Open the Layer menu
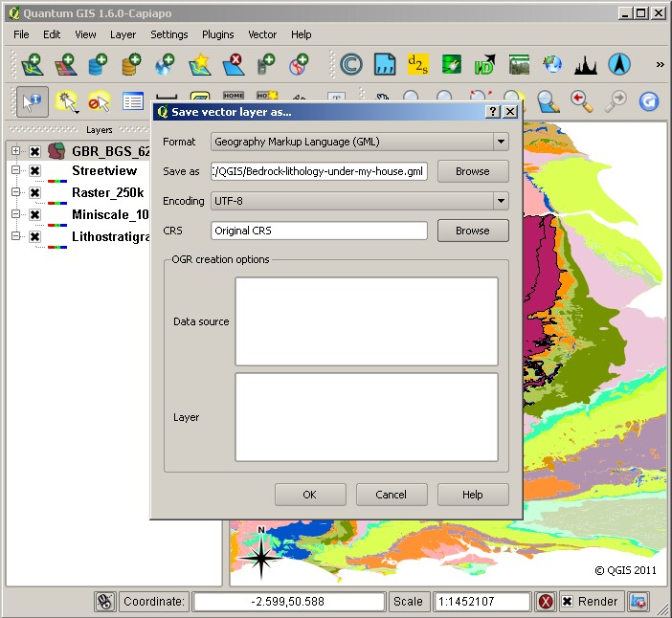 123,34
